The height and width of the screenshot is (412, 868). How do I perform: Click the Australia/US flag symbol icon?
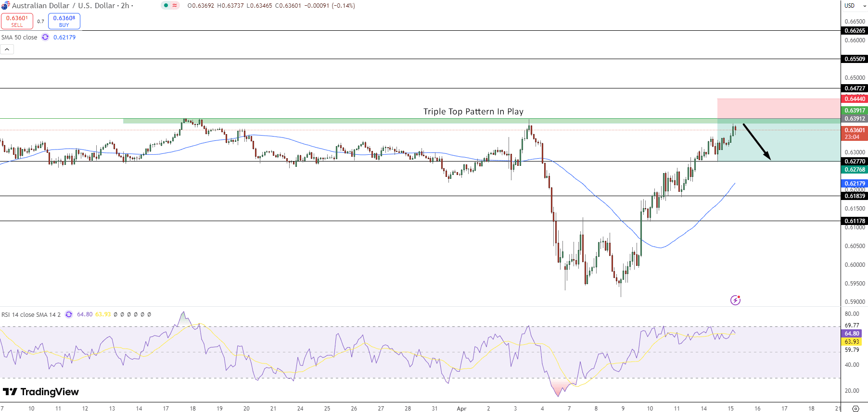click(x=5, y=6)
